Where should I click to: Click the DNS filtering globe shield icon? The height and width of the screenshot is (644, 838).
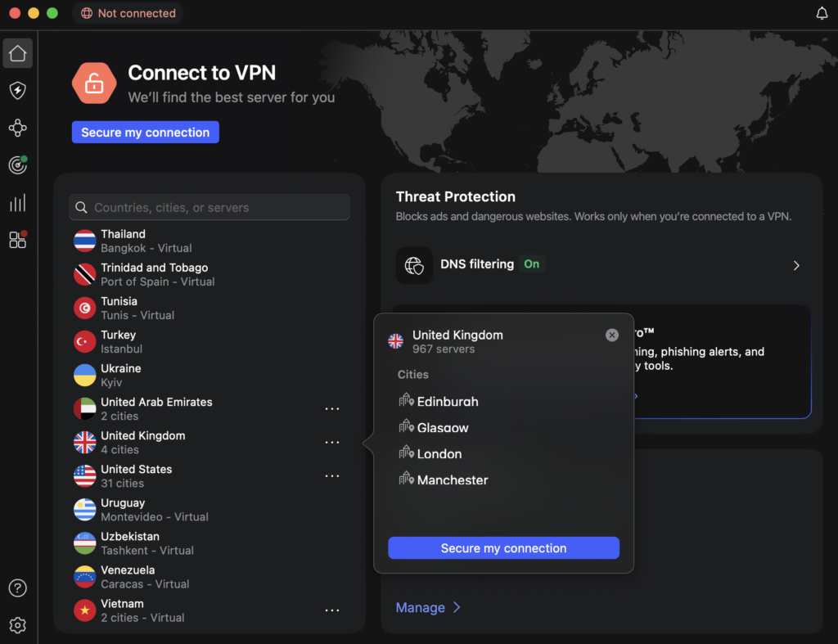414,265
